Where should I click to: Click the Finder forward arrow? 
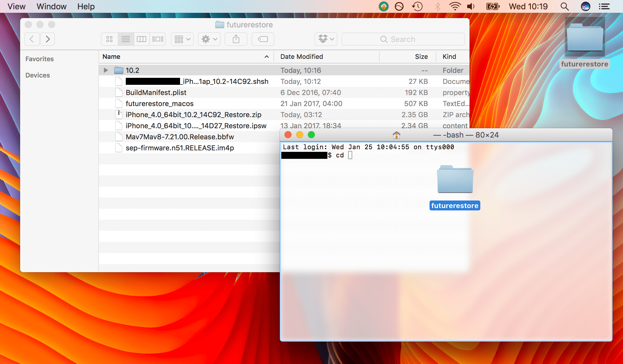(48, 39)
